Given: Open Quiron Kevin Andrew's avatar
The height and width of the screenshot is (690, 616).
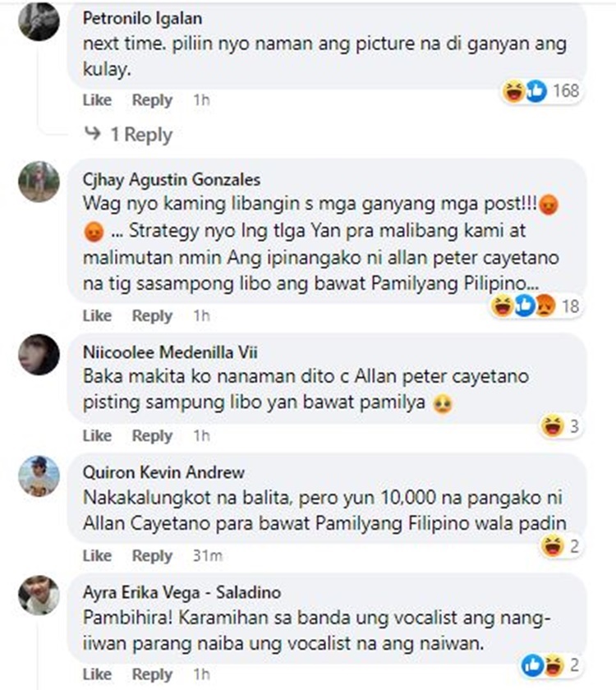Looking at the screenshot, I should pos(39,476).
